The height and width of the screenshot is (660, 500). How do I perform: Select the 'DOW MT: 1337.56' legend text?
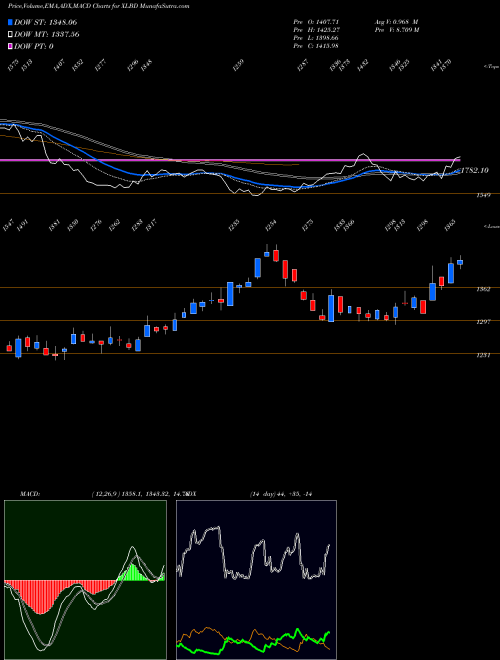47,35
